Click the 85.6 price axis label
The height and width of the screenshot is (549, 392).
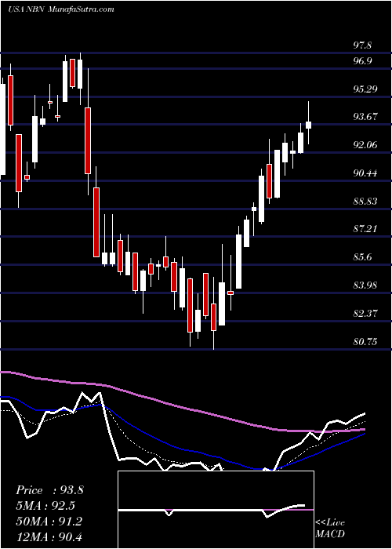point(362,257)
